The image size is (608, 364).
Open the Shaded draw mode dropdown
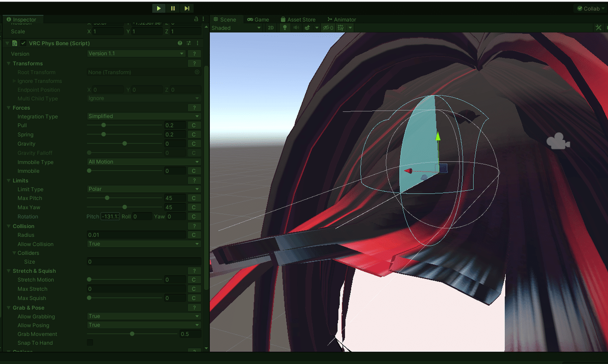click(236, 28)
